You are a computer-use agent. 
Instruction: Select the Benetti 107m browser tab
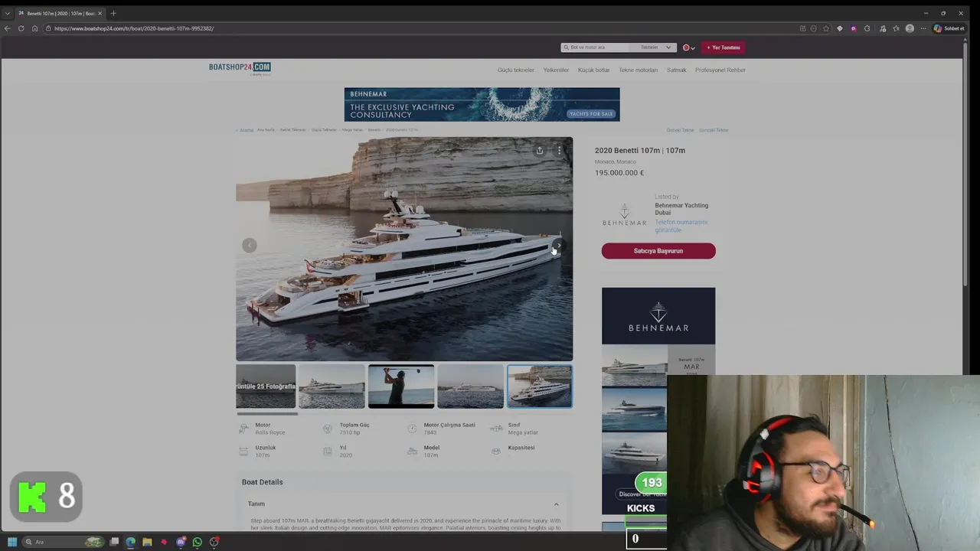point(60,13)
